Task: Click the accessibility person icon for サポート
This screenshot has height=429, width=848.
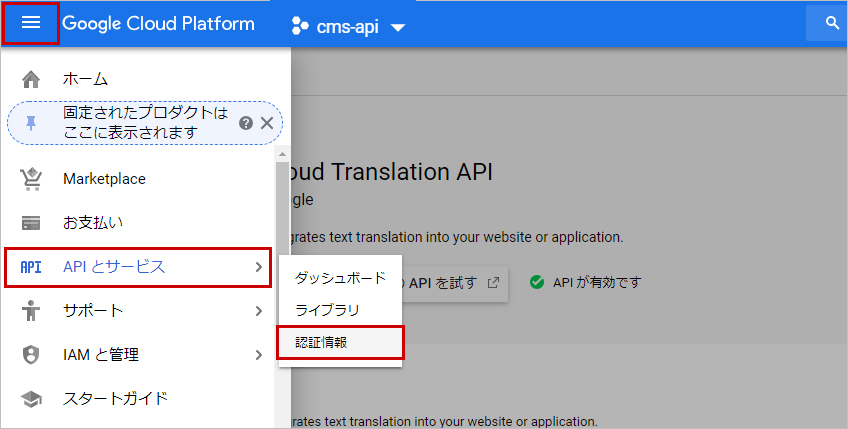Action: [x=31, y=311]
